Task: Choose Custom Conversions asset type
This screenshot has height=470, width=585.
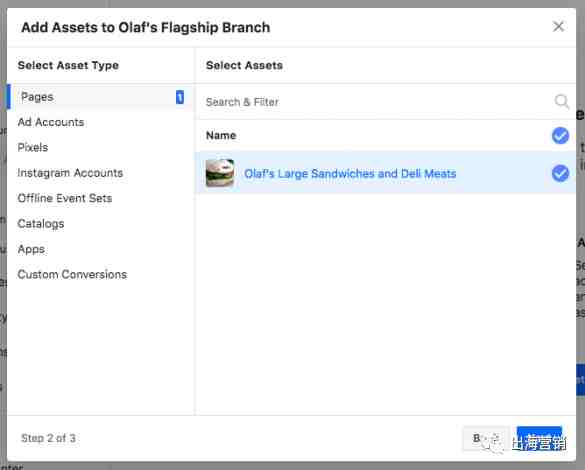Action: [x=72, y=275]
